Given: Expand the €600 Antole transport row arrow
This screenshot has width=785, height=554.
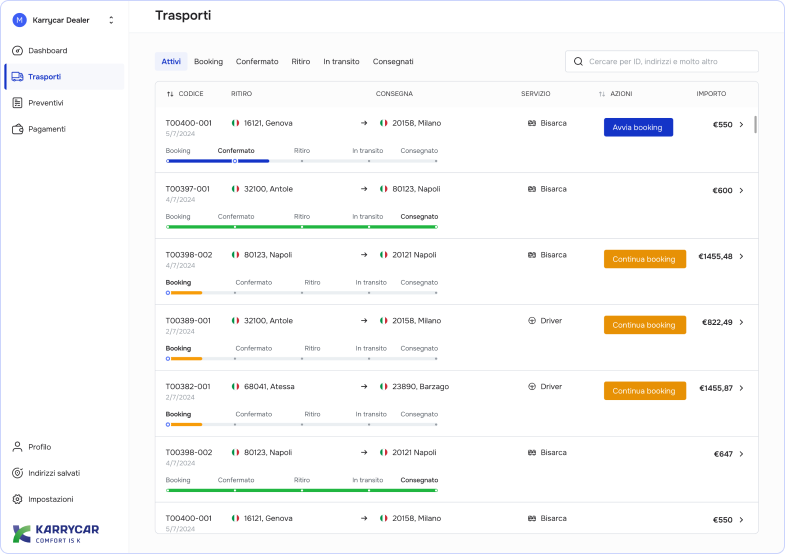Looking at the screenshot, I should pos(741,190).
